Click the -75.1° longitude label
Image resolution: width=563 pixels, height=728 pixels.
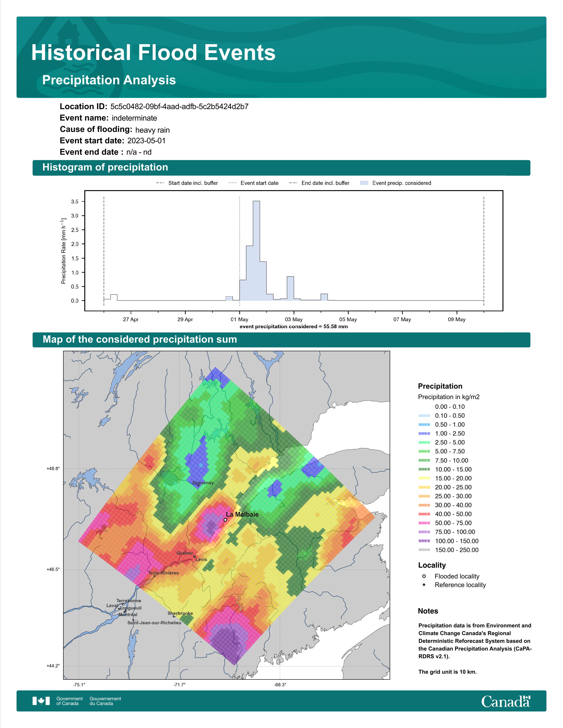(x=79, y=685)
